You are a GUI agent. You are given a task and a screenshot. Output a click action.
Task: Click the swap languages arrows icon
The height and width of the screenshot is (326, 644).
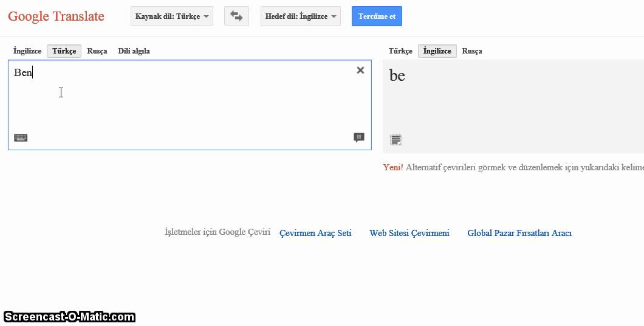(x=236, y=16)
